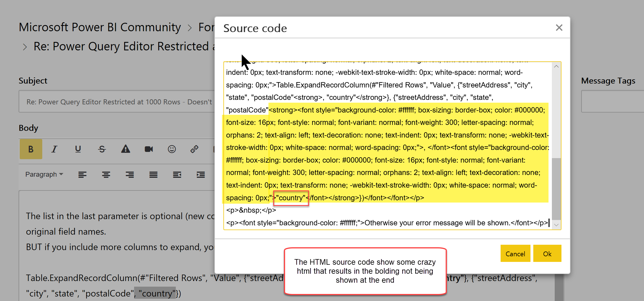Align text left in editor
644x301 pixels.
(x=82, y=175)
